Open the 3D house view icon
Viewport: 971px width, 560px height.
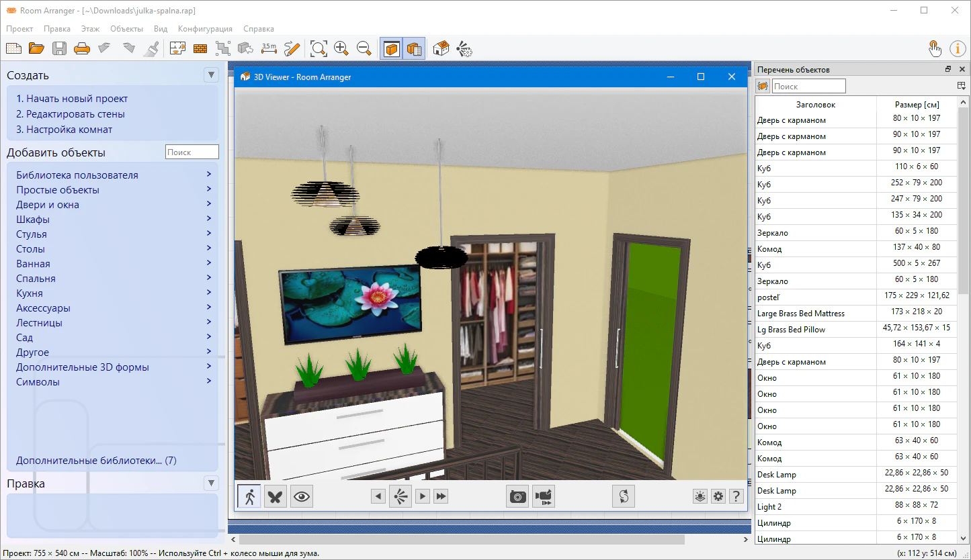coord(441,48)
